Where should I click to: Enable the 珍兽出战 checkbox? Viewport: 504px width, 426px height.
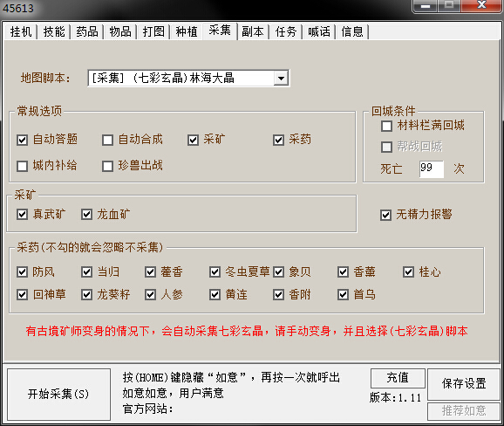point(107,167)
